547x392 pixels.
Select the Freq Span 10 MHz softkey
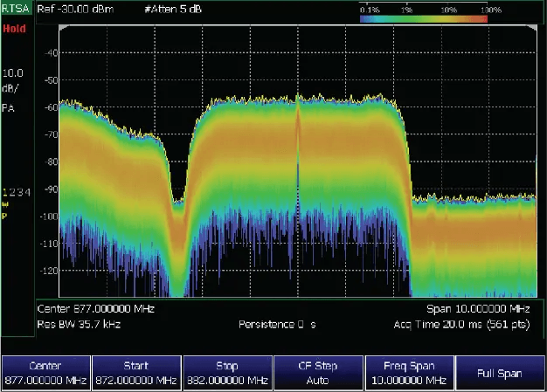[408, 373]
